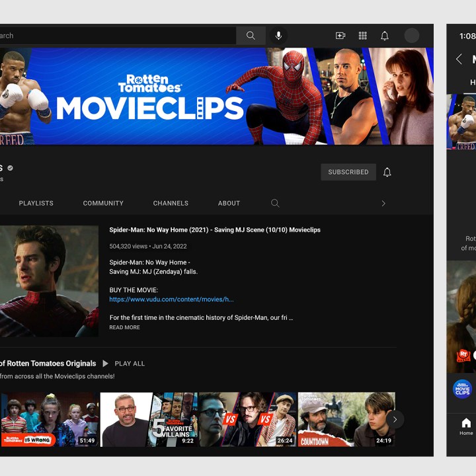Play featured Spider-Man video thumbnail
Screen dimensions: 476x476
point(49,281)
